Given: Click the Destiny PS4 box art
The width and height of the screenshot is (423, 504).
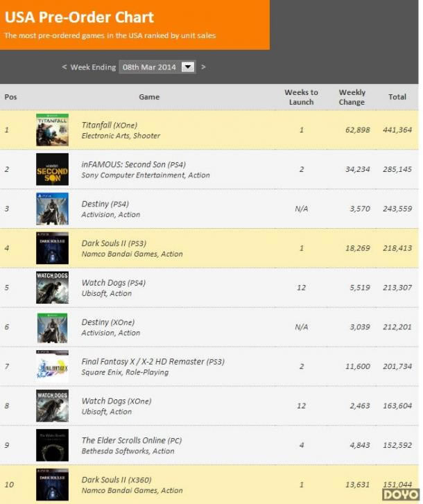Looking at the screenshot, I should pyautogui.click(x=53, y=209).
